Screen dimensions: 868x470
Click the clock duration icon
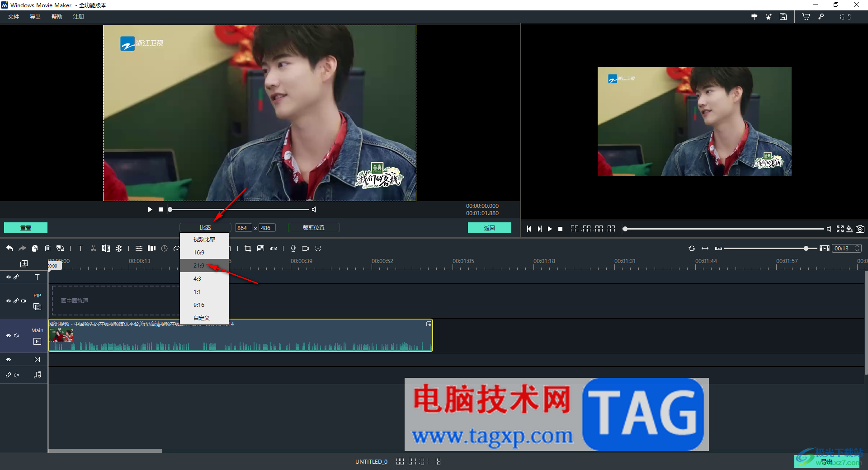pos(165,248)
